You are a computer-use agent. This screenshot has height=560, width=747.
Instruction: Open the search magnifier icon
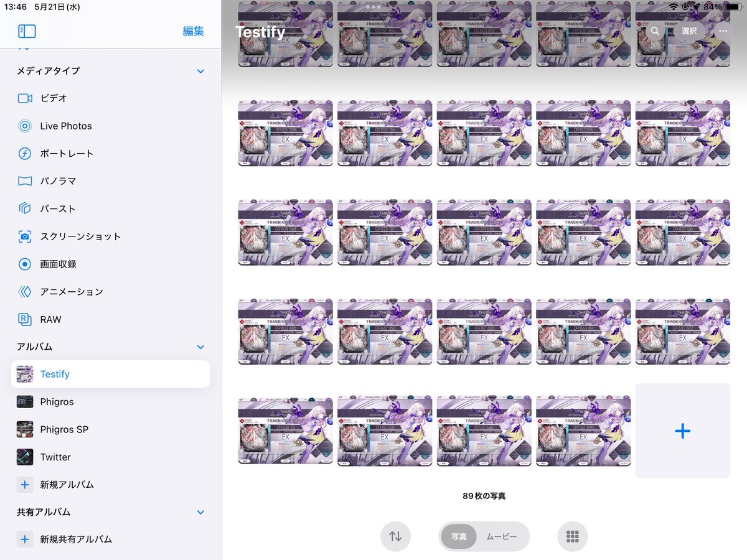[x=655, y=30]
